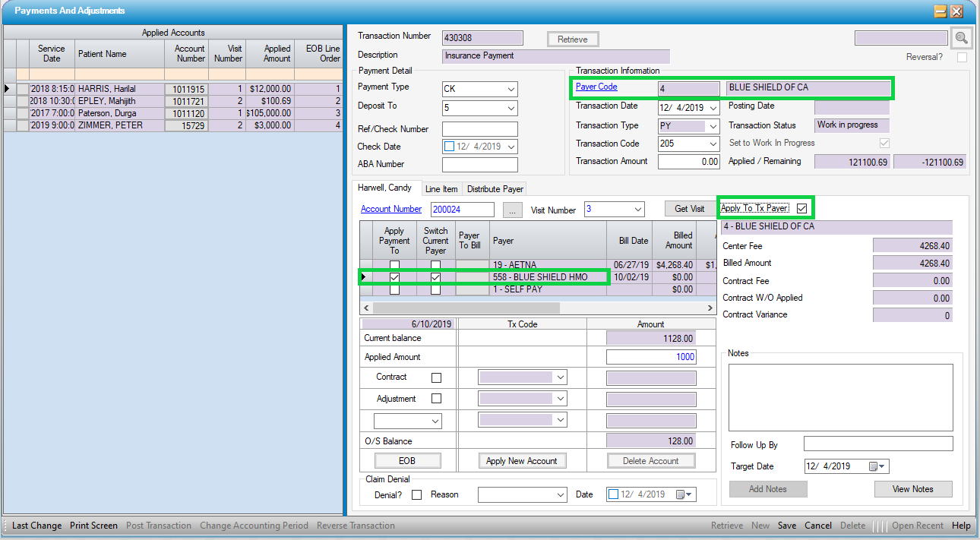Expand the Payment Type dropdown
The width and height of the screenshot is (980, 540).
pyautogui.click(x=510, y=89)
